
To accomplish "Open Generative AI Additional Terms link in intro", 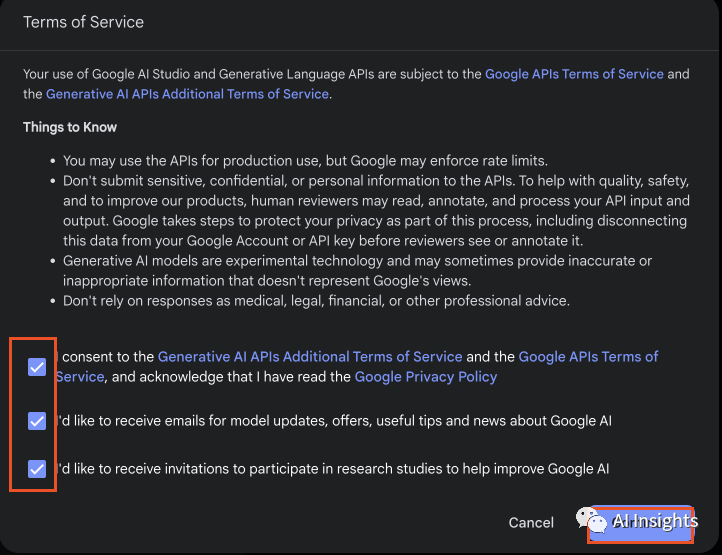I will (x=187, y=94).
